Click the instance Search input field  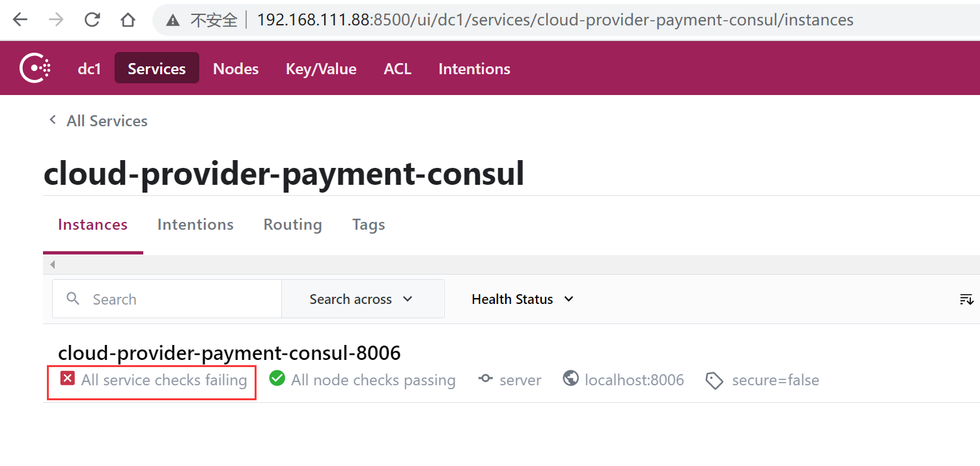point(176,299)
